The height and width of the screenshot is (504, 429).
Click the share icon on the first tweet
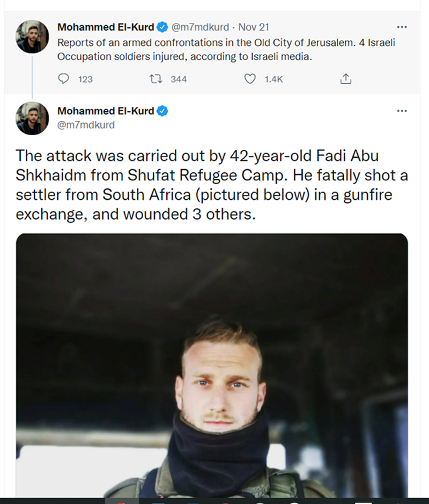click(346, 79)
